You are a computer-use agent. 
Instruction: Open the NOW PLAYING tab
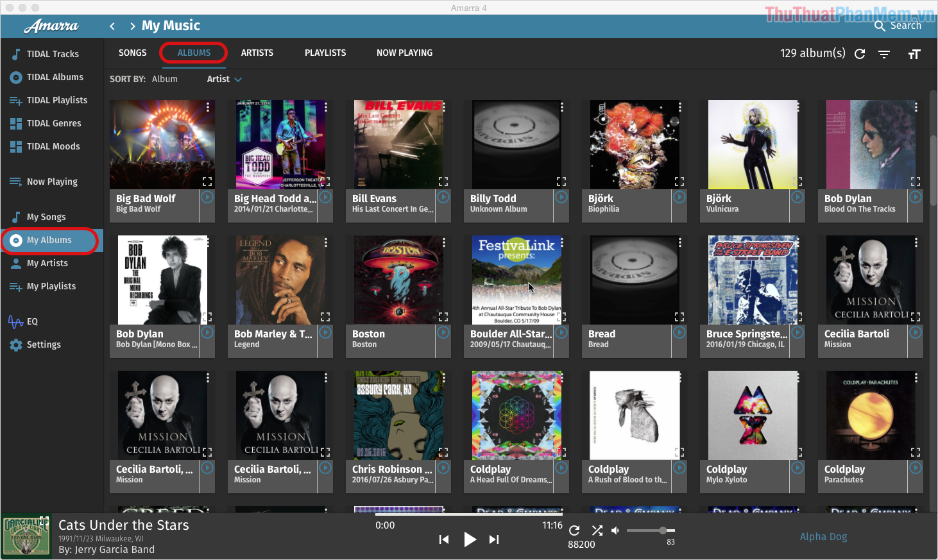[x=405, y=53]
